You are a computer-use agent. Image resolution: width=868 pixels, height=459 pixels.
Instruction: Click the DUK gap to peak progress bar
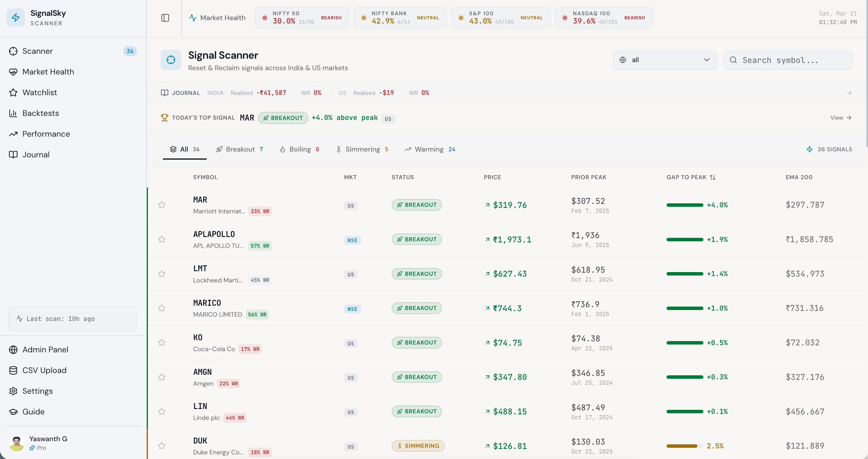tap(685, 446)
